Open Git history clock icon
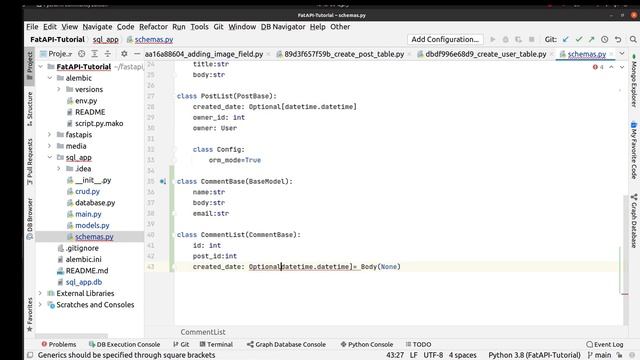 [604, 40]
